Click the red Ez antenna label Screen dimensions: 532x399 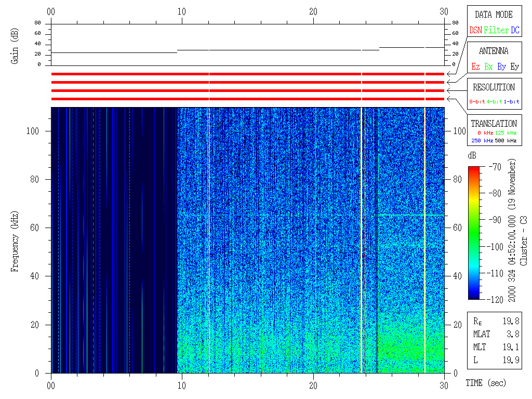point(475,67)
